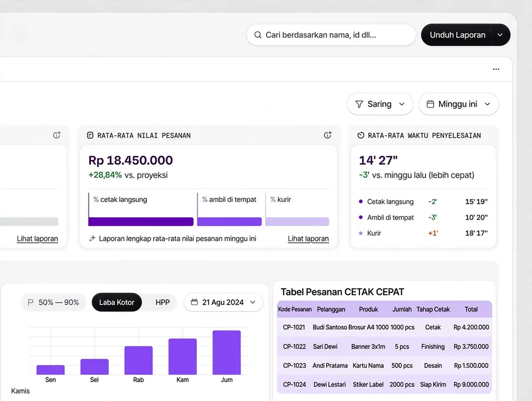Click the Ambil di tempat legend dot
Screen dimensions: 532x401
pyautogui.click(x=361, y=217)
